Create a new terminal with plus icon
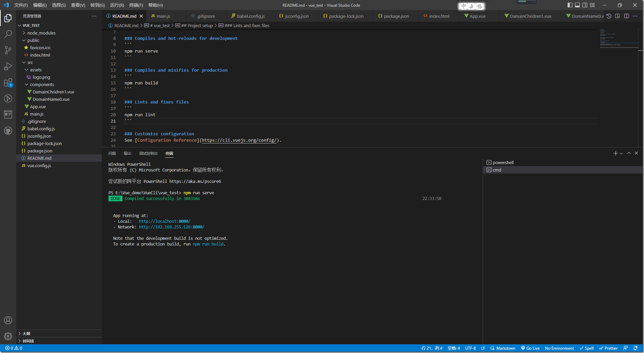This screenshot has height=353, width=644. (x=615, y=153)
